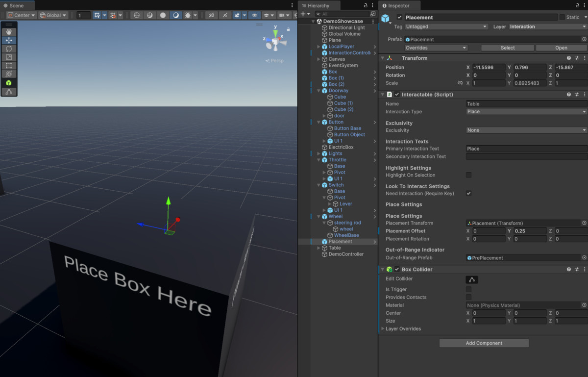The width and height of the screenshot is (588, 377).
Task: Disable Need Interaction (Require Key)
Action: coord(468,193)
